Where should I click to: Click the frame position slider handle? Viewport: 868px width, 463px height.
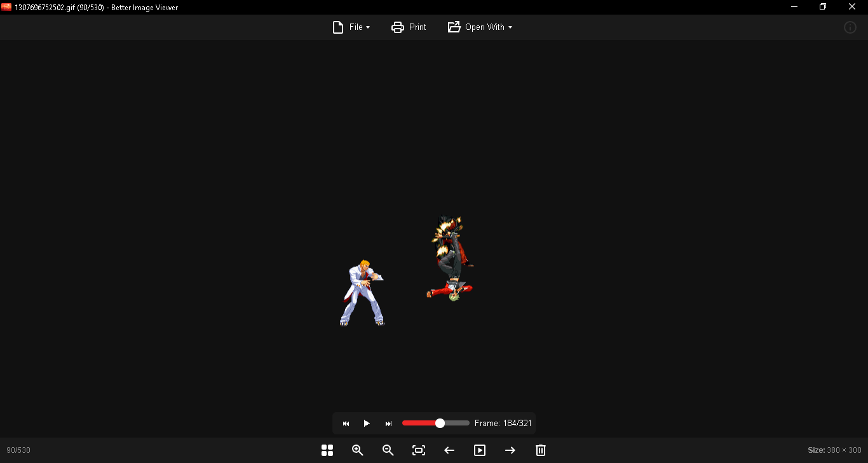point(440,423)
